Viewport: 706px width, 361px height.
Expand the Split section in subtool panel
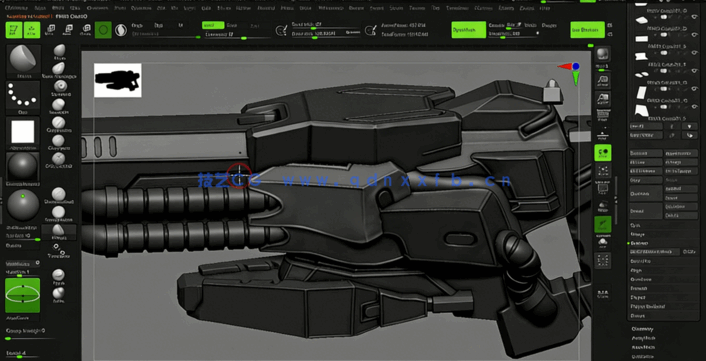636,226
